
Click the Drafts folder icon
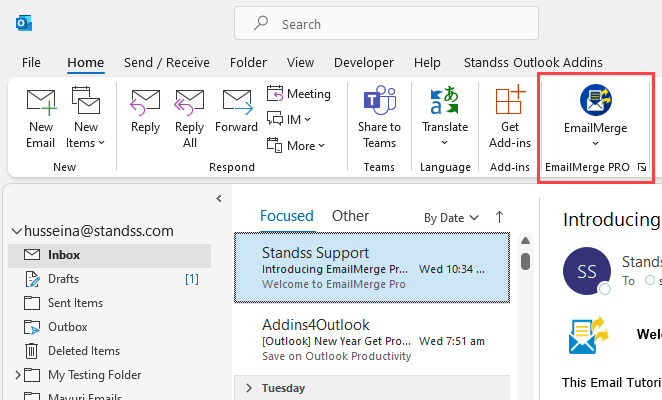coord(32,279)
